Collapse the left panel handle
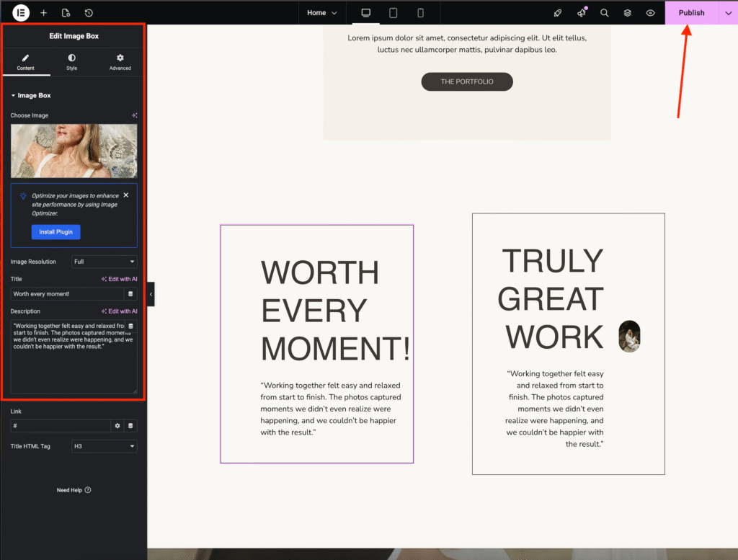The width and height of the screenshot is (738, 560). [151, 294]
